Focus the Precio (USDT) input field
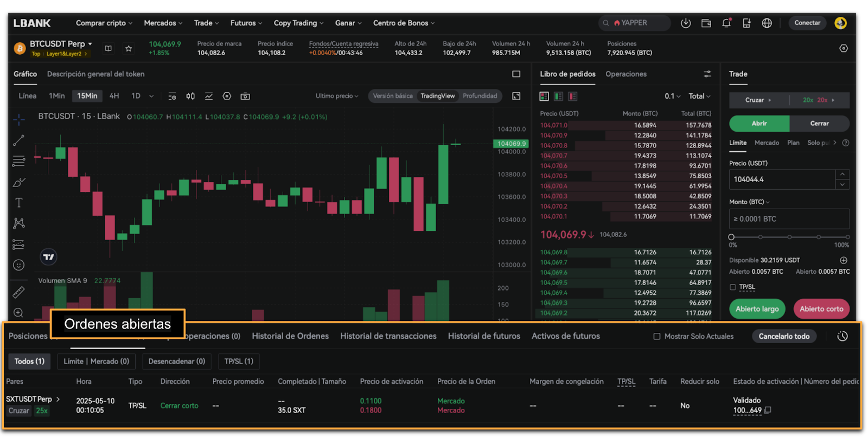 tap(782, 179)
